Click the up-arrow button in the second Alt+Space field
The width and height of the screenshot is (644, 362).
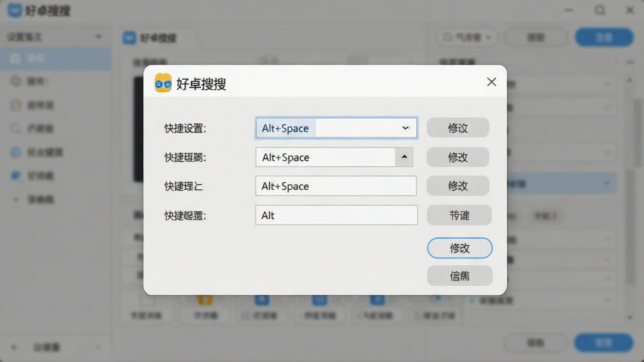click(x=404, y=157)
